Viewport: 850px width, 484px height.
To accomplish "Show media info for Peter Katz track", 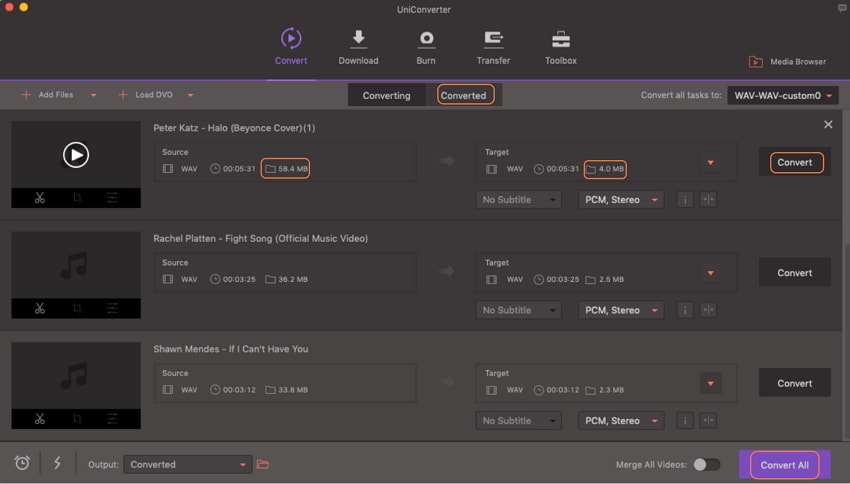I will 685,199.
